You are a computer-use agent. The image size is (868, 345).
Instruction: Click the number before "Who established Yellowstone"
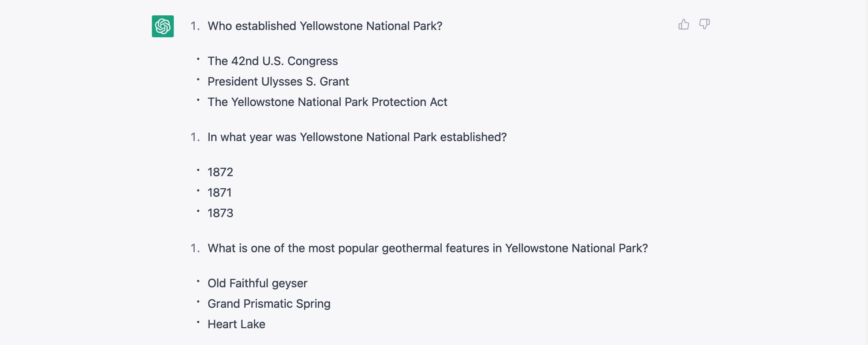pos(195,26)
